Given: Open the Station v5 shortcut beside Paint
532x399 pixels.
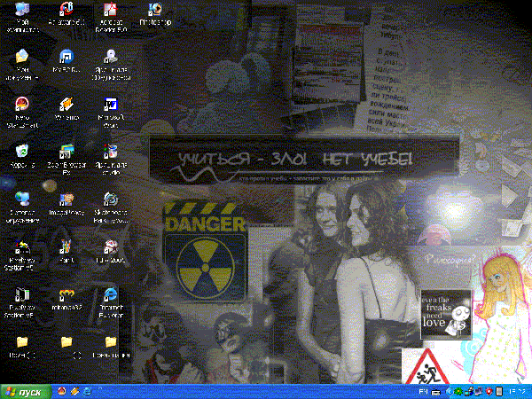Looking at the screenshot, I should pyautogui.click(x=22, y=255).
